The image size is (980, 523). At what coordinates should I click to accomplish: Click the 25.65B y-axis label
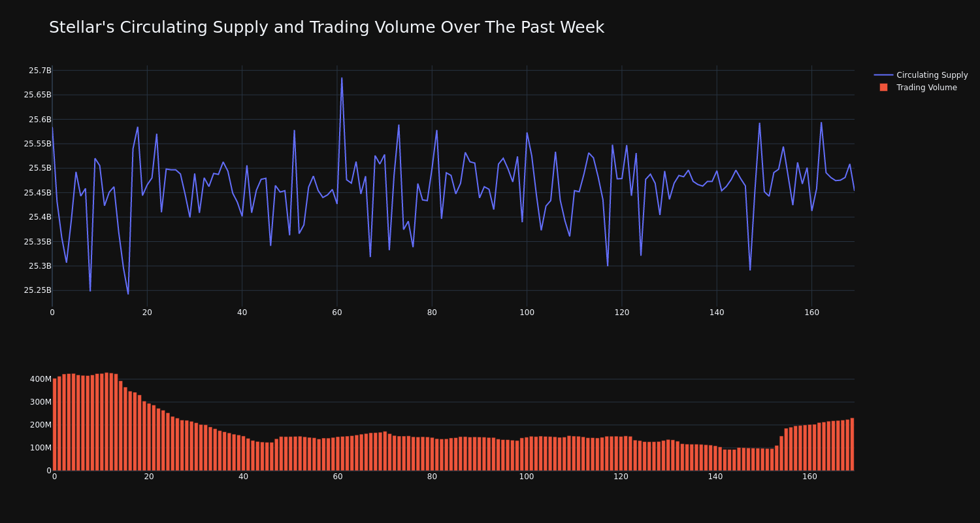[x=37, y=95]
